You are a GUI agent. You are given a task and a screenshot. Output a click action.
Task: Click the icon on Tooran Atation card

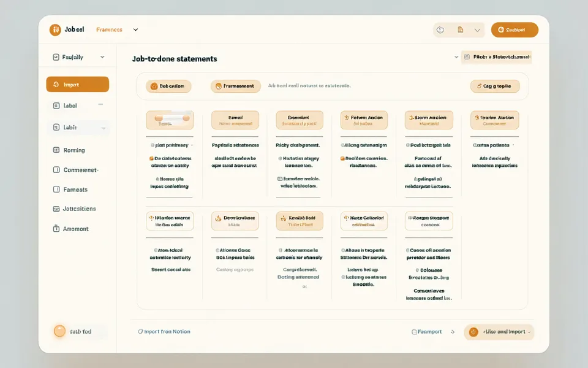tap(477, 118)
